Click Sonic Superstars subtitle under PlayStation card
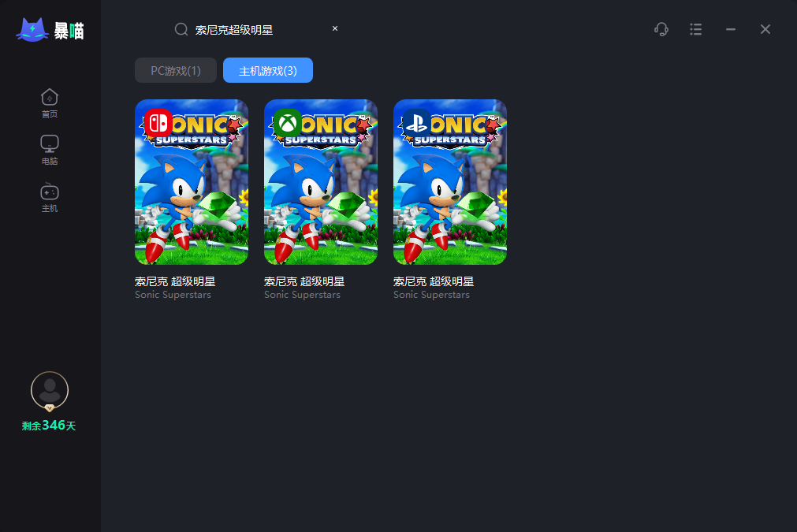Screen dimensions: 797x532 click(x=431, y=295)
